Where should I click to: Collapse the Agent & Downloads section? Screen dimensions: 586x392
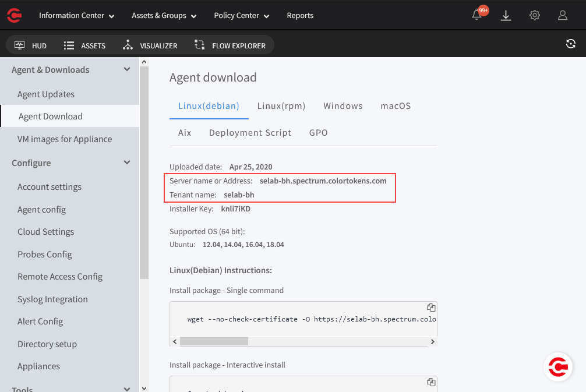[127, 69]
